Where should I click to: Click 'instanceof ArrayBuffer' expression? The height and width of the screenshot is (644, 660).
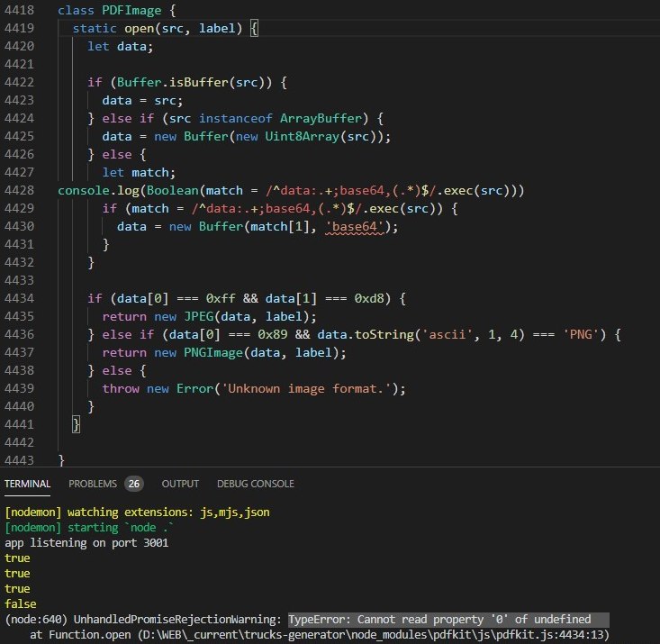[x=280, y=118]
